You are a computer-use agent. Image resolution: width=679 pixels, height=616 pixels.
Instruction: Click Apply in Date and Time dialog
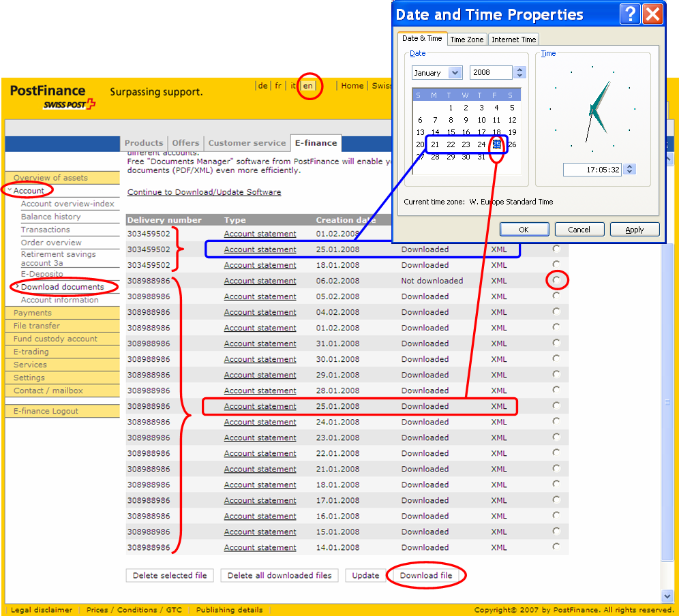pos(635,230)
